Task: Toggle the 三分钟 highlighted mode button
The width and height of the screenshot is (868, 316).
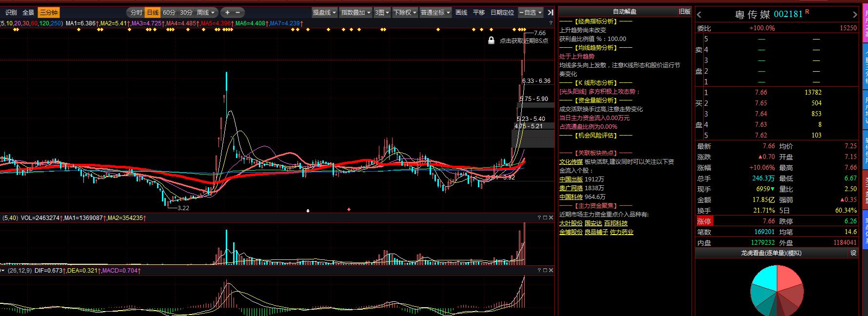Action: [49, 12]
